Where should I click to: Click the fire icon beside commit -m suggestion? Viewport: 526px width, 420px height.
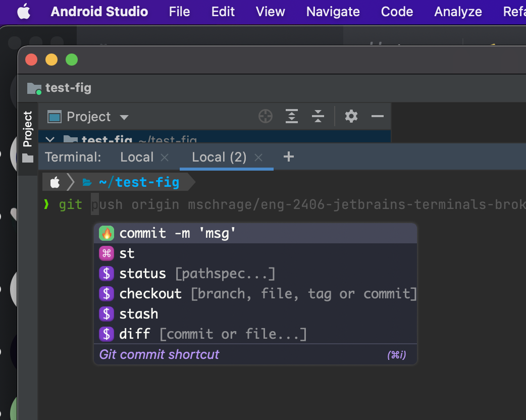107,233
